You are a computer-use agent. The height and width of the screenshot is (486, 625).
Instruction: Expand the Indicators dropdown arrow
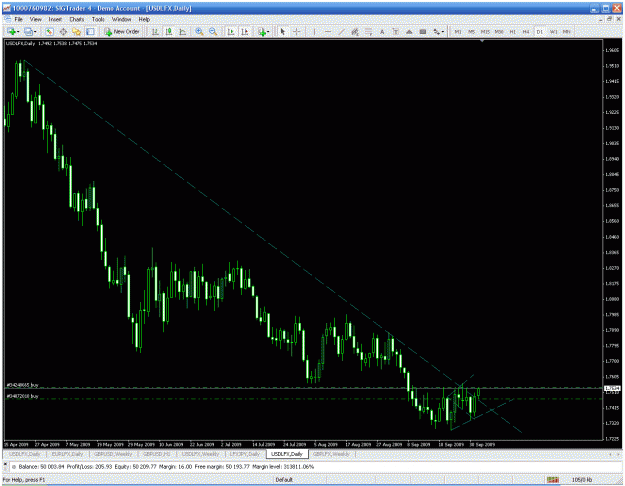pyautogui.click(x=268, y=32)
